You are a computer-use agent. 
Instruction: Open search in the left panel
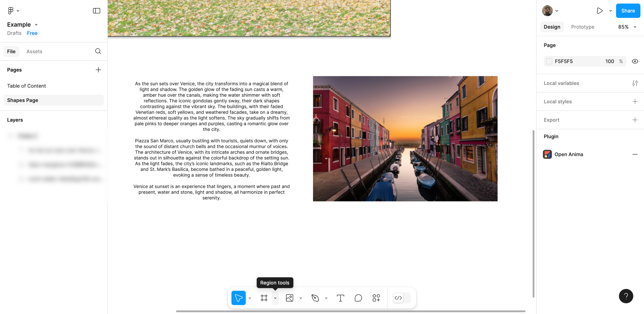[x=98, y=51]
